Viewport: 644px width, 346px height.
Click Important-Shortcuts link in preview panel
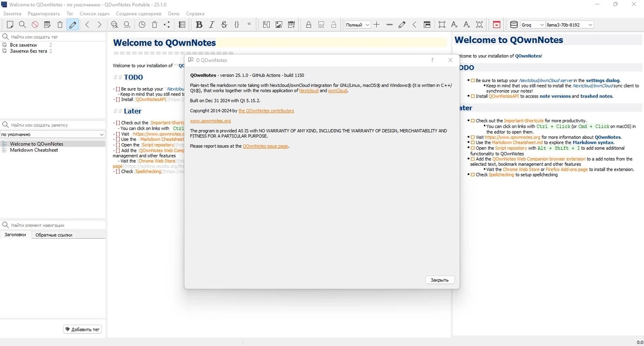pos(523,121)
